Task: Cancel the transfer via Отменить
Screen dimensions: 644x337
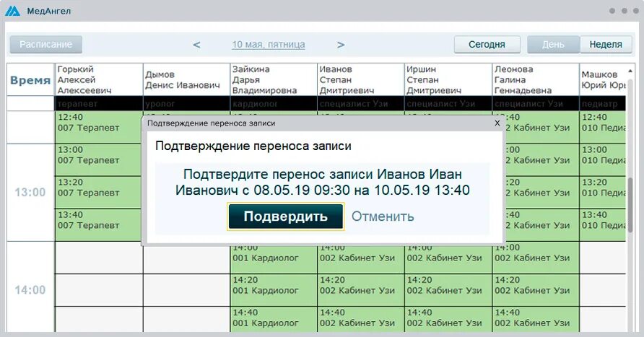Action: (383, 216)
